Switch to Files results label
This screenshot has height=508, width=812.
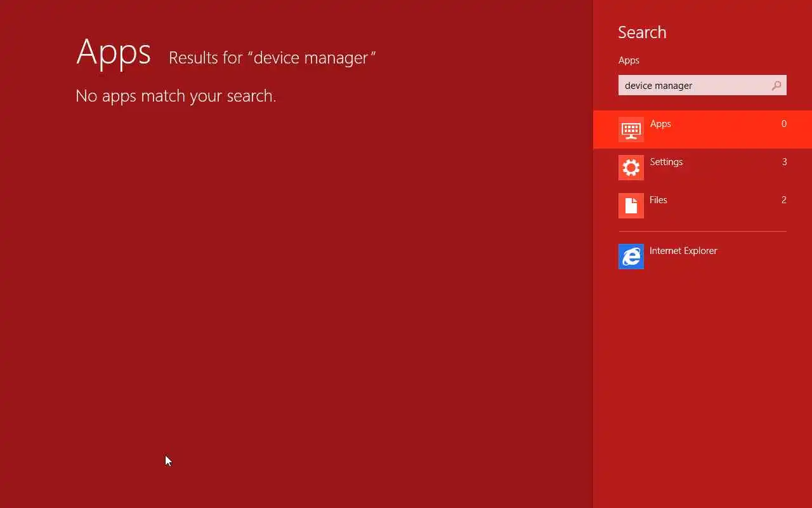pos(658,200)
